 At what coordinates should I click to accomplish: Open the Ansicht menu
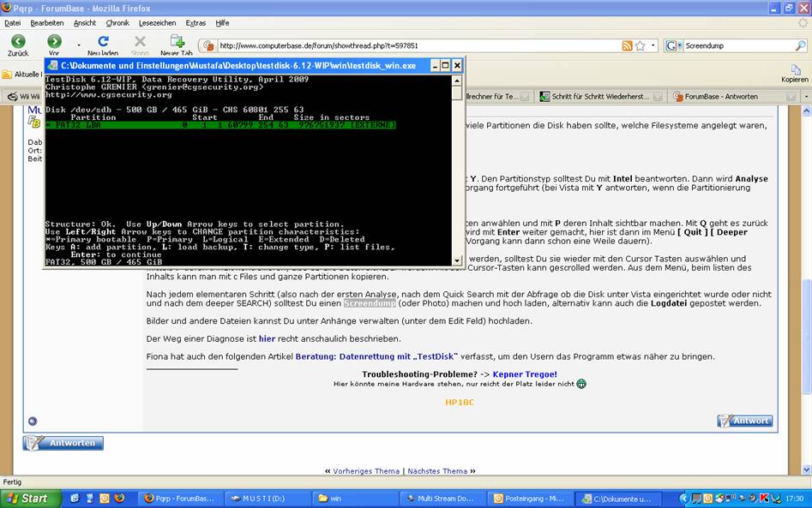tap(85, 23)
